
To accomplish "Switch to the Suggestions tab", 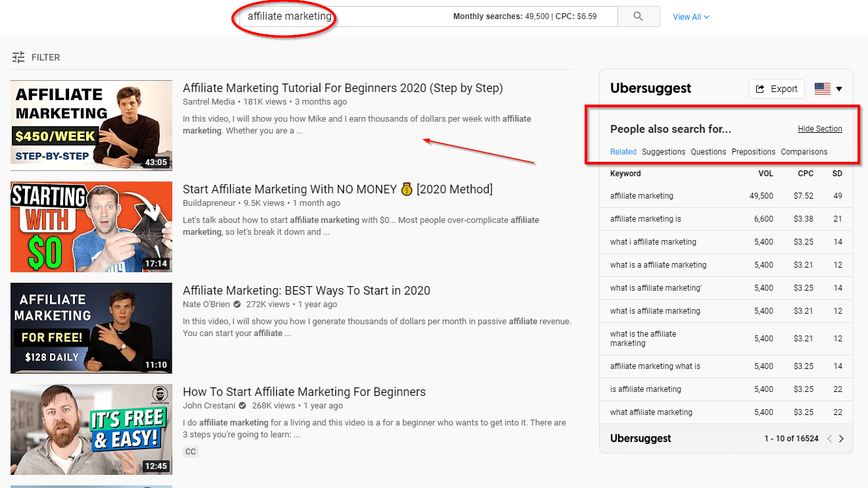I will (x=663, y=152).
